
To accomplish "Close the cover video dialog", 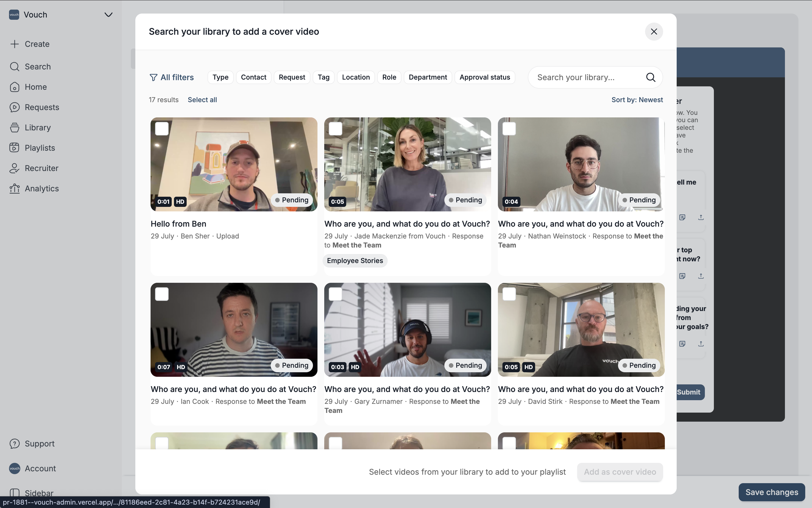I will coord(654,32).
